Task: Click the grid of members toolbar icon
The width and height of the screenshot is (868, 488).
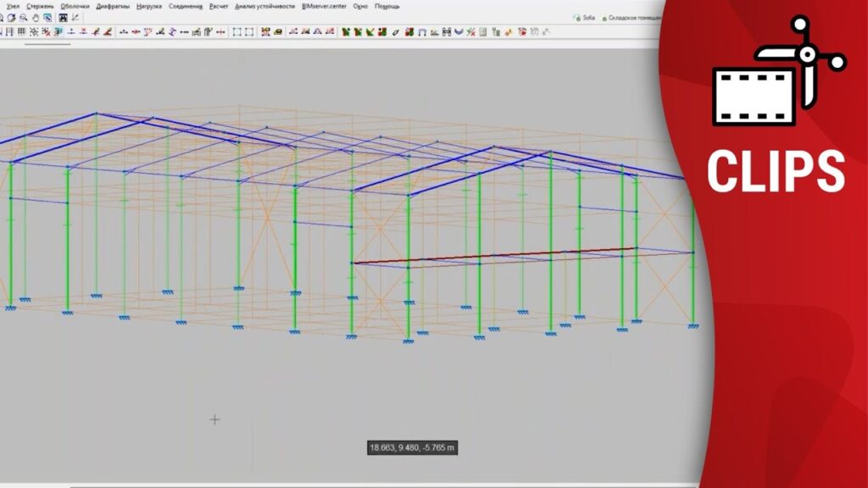Action: (x=21, y=32)
